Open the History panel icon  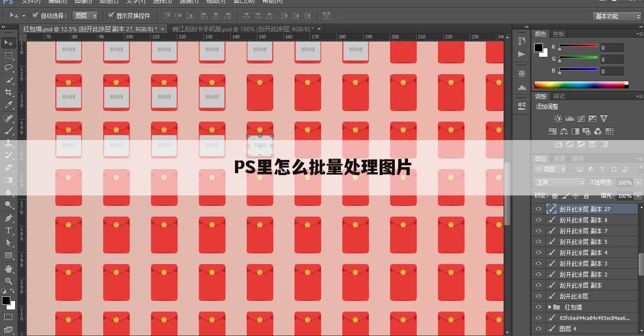522,41
